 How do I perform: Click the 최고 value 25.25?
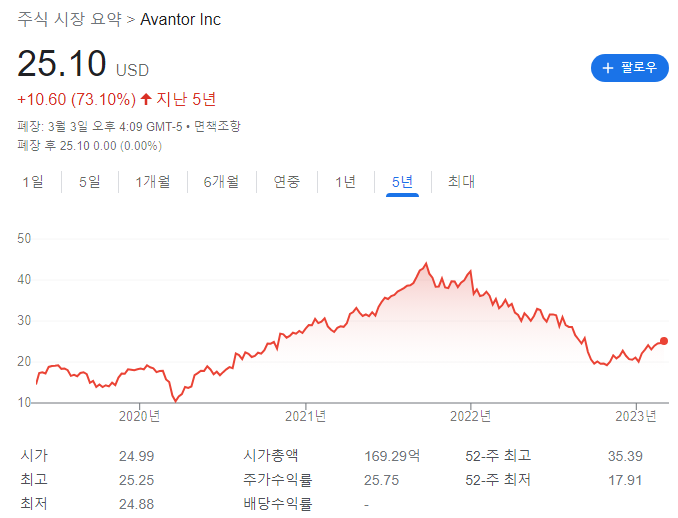tap(137, 480)
